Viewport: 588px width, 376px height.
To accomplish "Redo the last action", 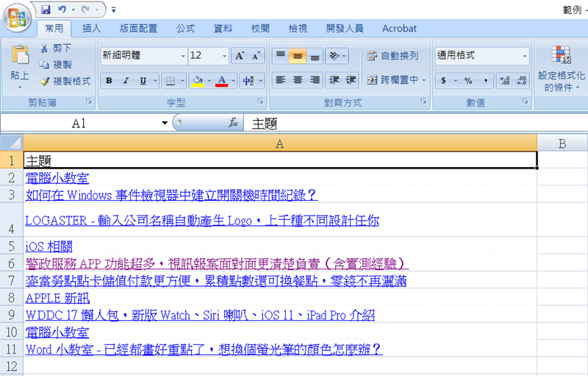I will pos(85,10).
